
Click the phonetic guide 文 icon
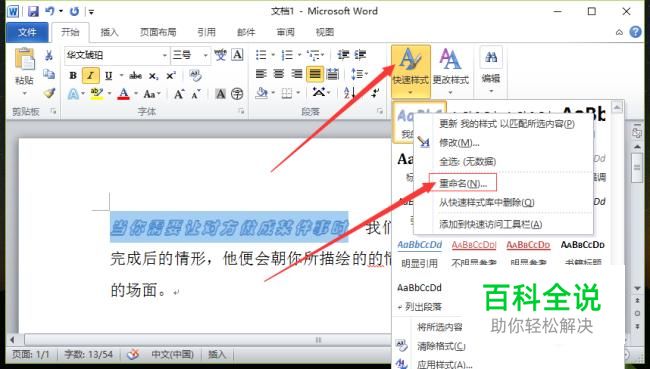[x=221, y=55]
